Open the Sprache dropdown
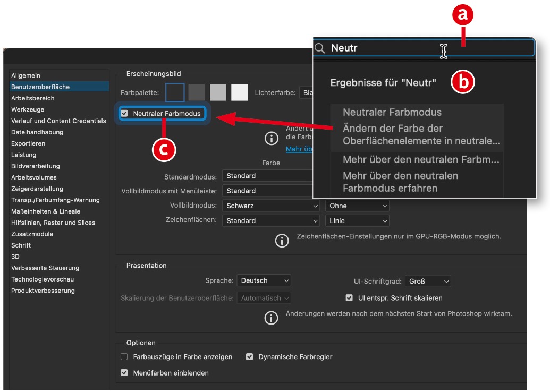This screenshot has width=550, height=392. pos(264,280)
